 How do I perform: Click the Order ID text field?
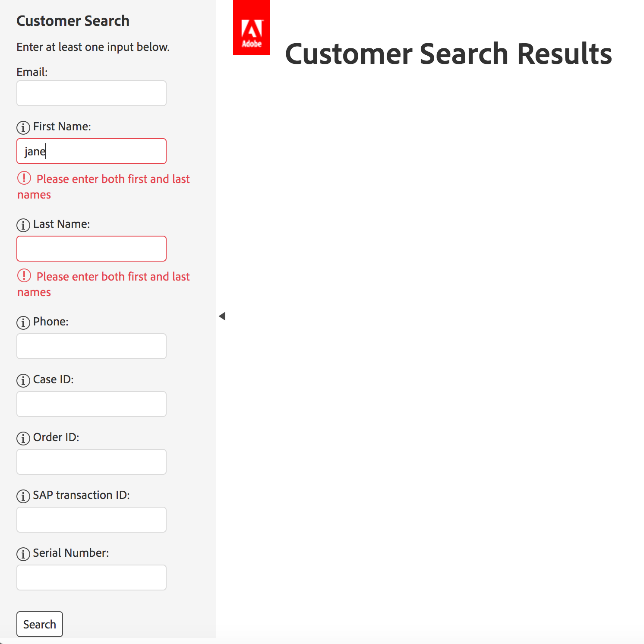(x=92, y=462)
